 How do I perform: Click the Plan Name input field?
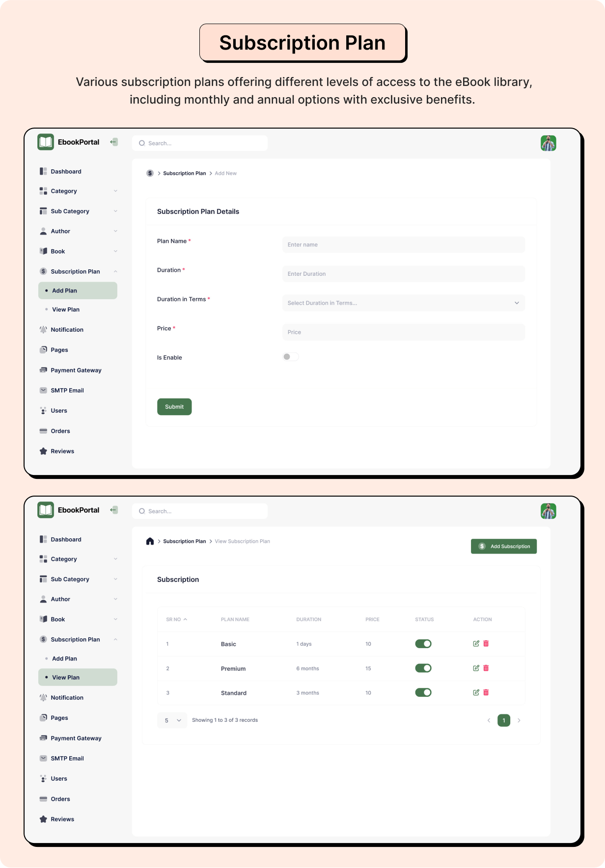click(x=403, y=245)
